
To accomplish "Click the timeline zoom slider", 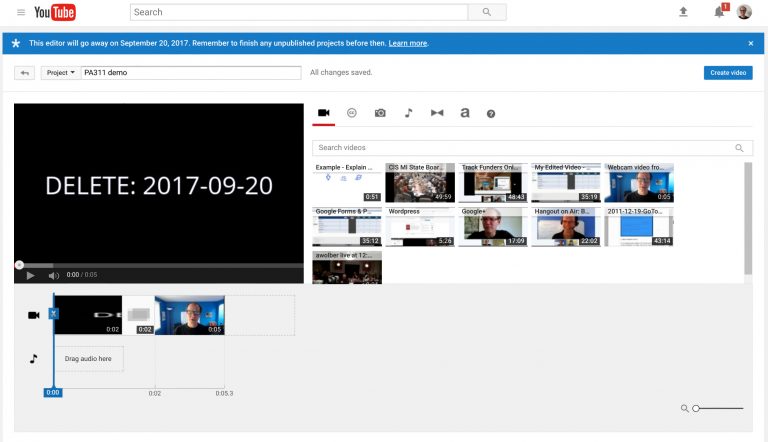I will click(718, 408).
